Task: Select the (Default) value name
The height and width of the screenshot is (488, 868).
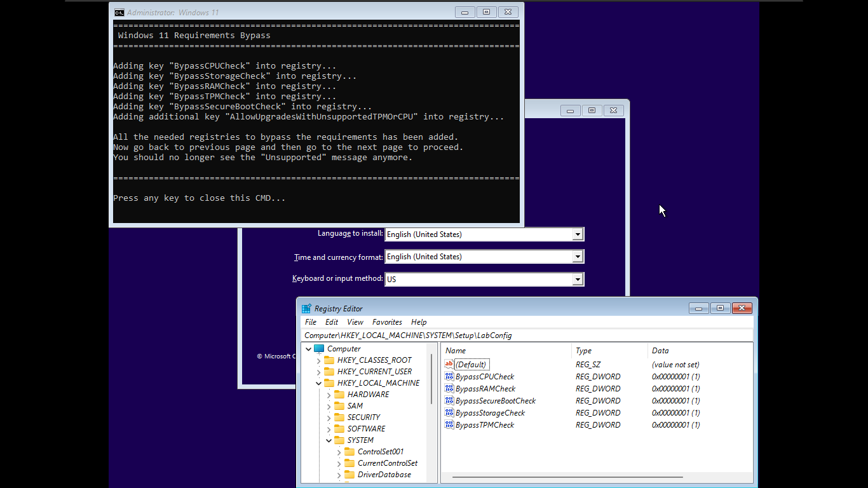Action: point(471,364)
